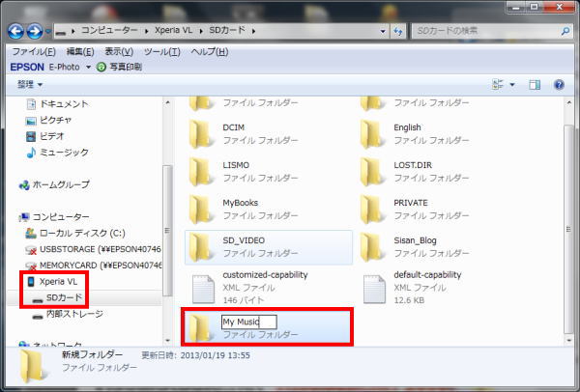The image size is (580, 392).
Task: Click the search magnifier icon
Action: 565,32
